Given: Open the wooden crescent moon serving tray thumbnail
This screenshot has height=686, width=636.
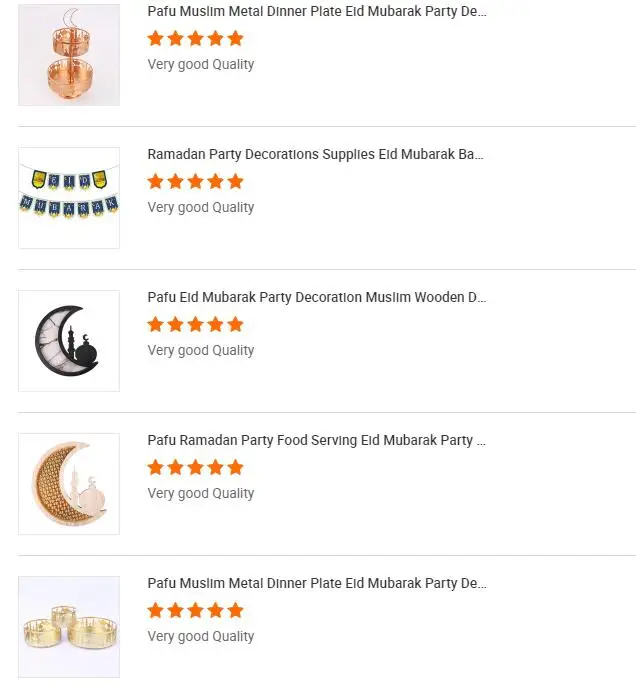Looking at the screenshot, I should pos(69,483).
